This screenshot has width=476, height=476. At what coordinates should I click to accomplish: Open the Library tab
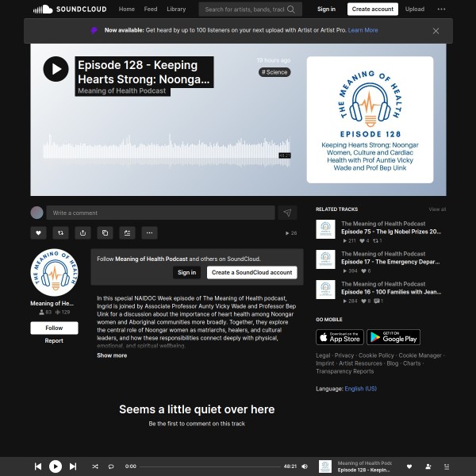[x=176, y=10]
